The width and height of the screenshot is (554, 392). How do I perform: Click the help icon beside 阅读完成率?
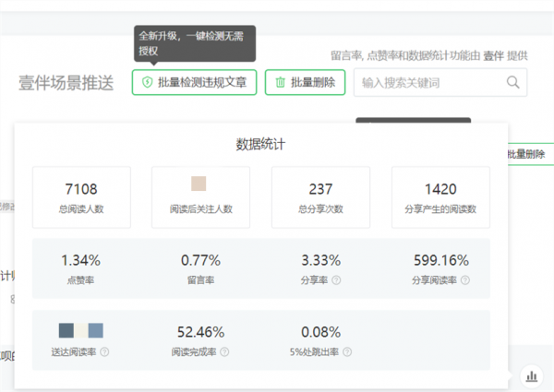224,351
